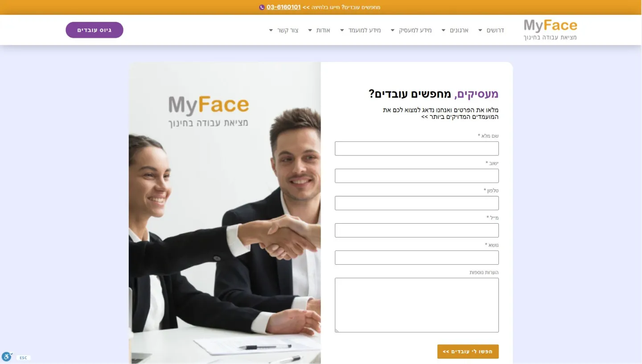642x364 pixels.
Task: Call phone number 03-6160101 link
Action: tap(284, 8)
